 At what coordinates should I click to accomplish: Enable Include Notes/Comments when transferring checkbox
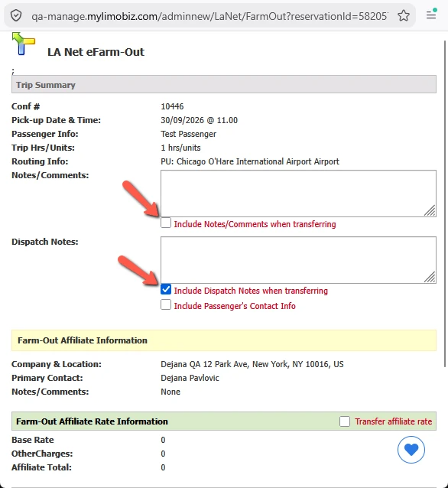click(x=166, y=223)
